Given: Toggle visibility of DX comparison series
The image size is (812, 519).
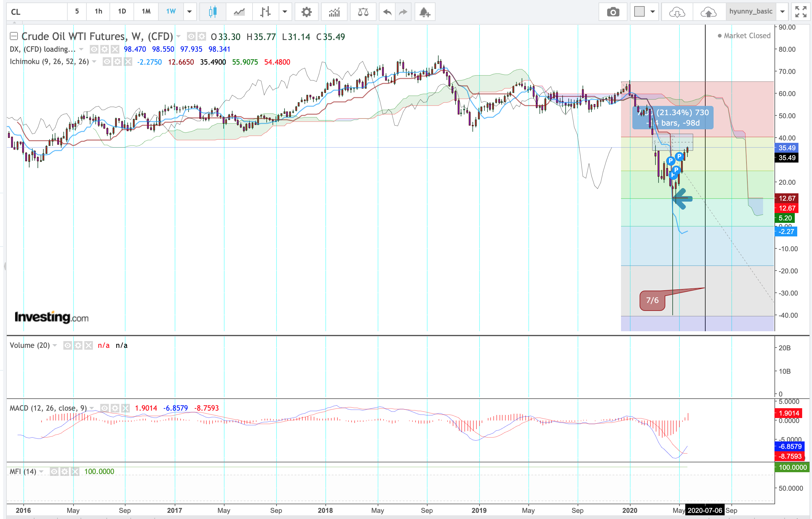Looking at the screenshot, I should click(94, 50).
